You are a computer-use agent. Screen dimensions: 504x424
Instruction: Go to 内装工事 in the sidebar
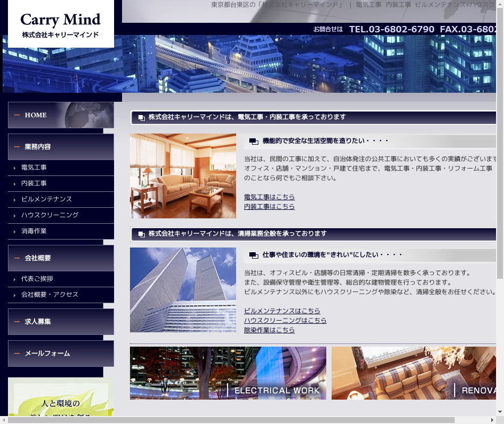[x=34, y=183]
